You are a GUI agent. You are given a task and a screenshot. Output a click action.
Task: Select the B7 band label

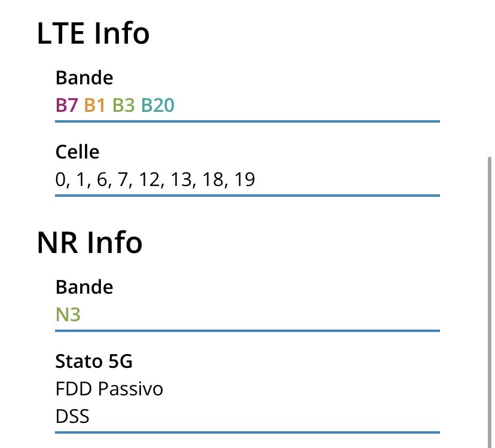pyautogui.click(x=66, y=105)
